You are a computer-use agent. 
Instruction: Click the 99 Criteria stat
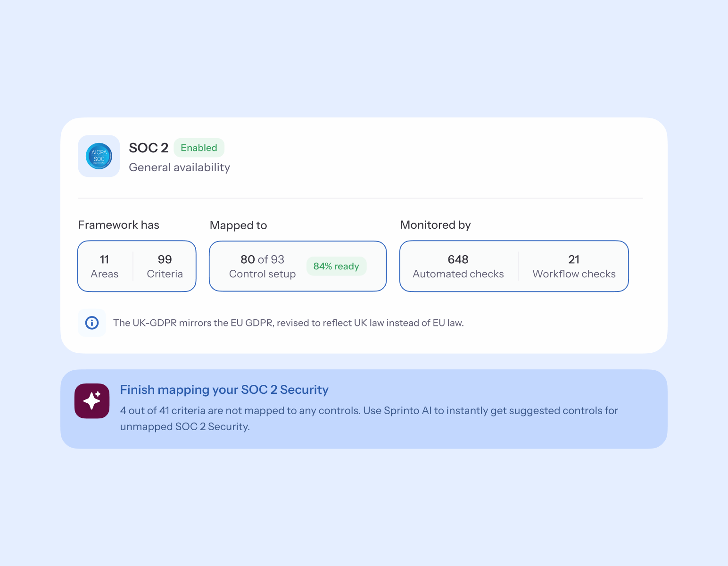pos(165,266)
